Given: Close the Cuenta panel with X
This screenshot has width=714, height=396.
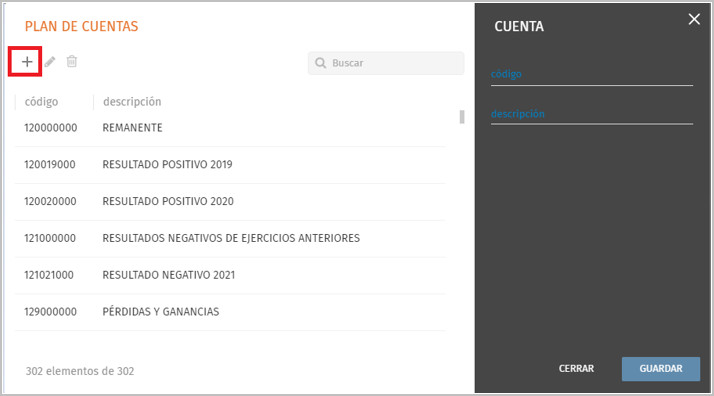Looking at the screenshot, I should (694, 19).
